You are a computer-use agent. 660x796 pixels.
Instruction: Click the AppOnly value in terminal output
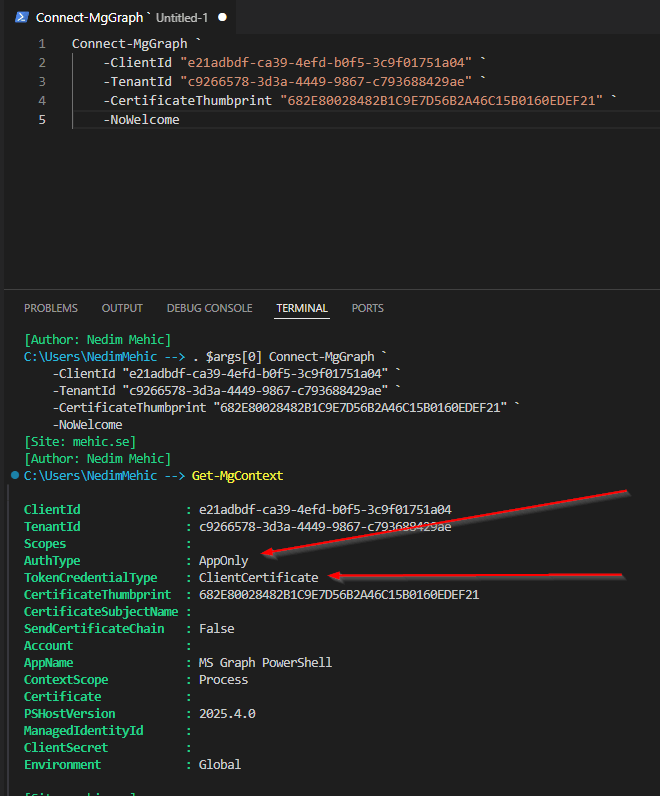point(223,561)
